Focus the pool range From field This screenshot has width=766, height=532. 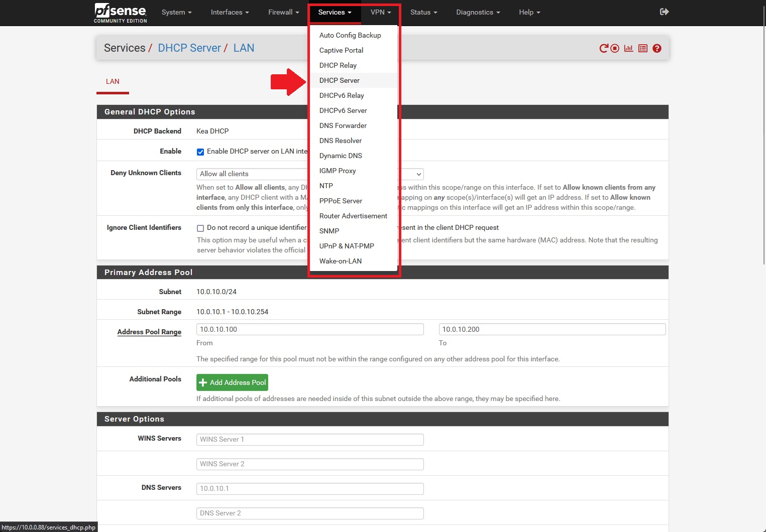(310, 329)
